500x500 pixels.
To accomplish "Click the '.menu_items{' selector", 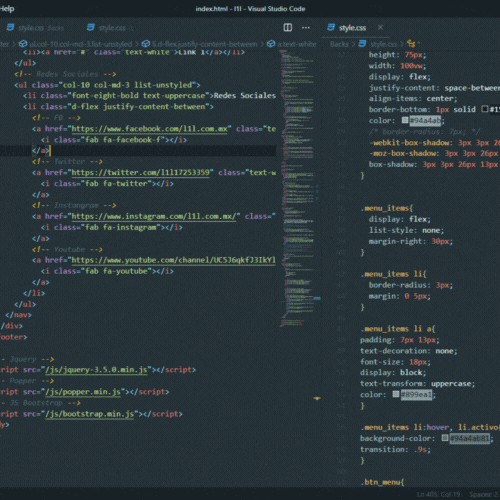I will 386,208.
